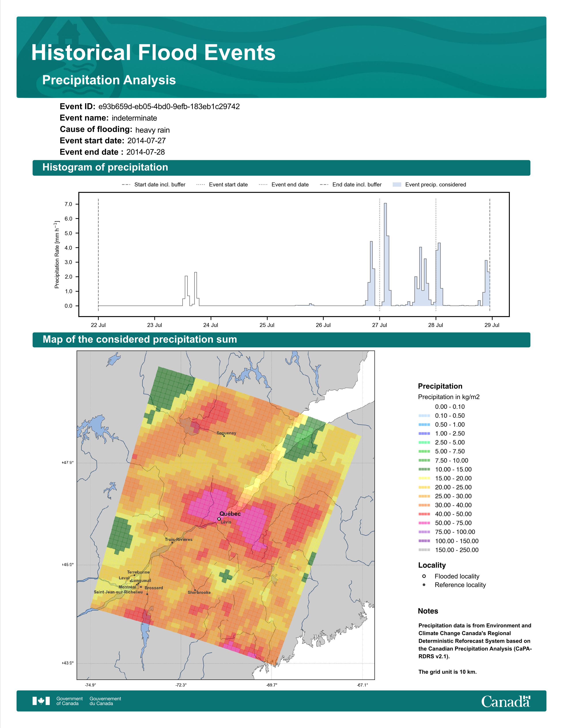Click the 10.00 - 15.00 legend color swatch
Viewport: 563px width, 728px height.
(424, 469)
